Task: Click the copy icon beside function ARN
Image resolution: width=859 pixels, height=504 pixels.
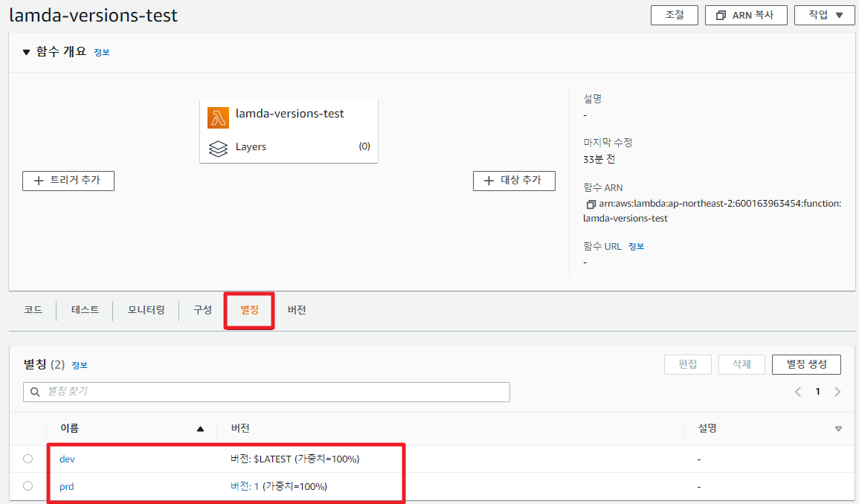Action: click(591, 204)
